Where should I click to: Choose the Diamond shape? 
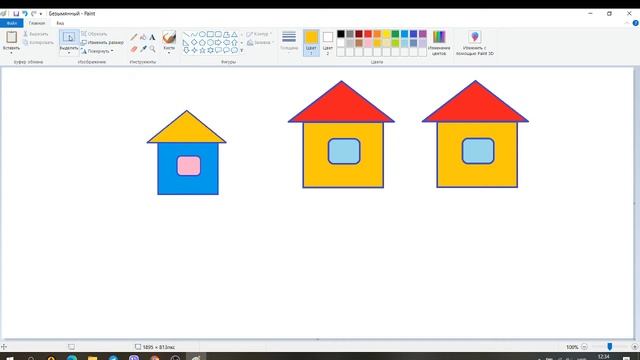194,42
